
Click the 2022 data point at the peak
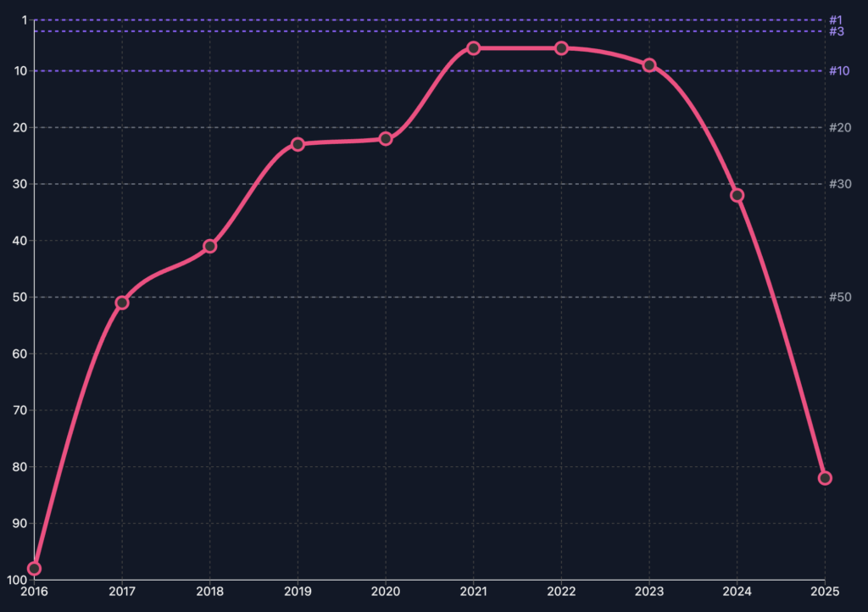tap(561, 48)
